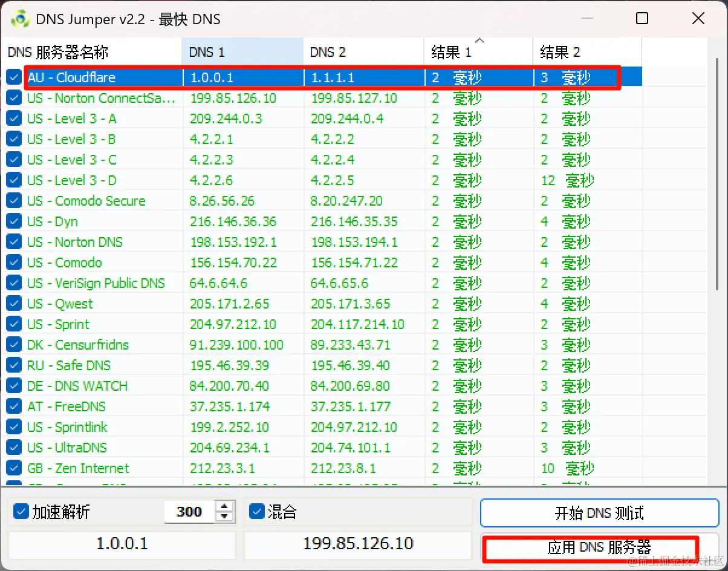This screenshot has height=571, width=728.
Task: Select the US - Level 3 - C row
Action: (x=354, y=160)
